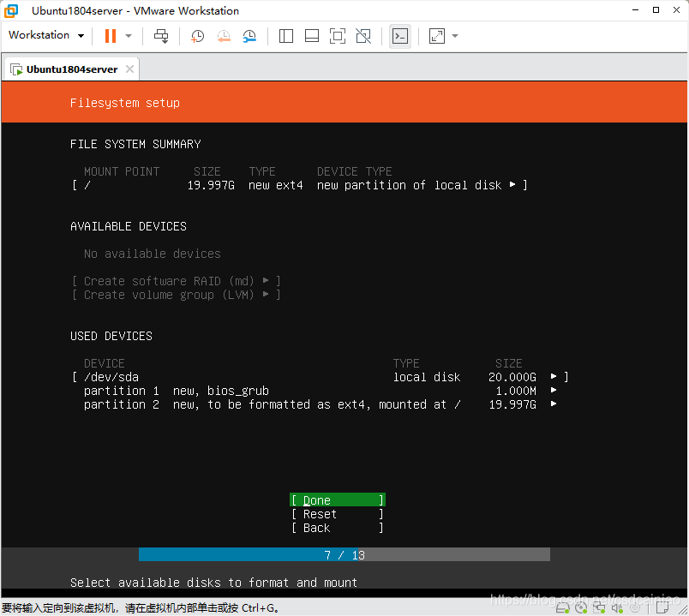
Task: Toggle the library sidebar view
Action: tap(286, 36)
